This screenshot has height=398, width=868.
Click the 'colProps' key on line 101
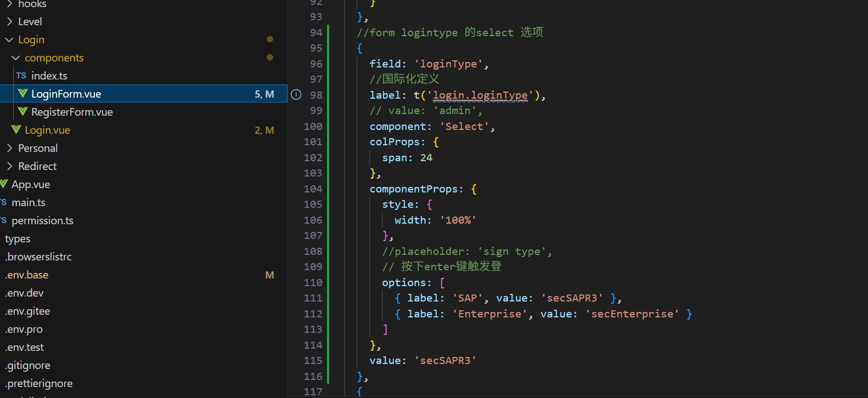(x=394, y=141)
